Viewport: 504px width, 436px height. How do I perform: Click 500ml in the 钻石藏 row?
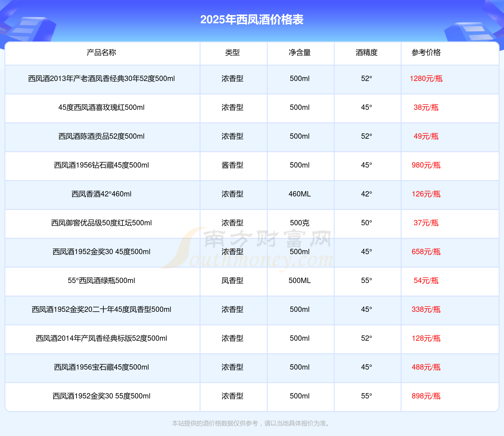(x=300, y=165)
